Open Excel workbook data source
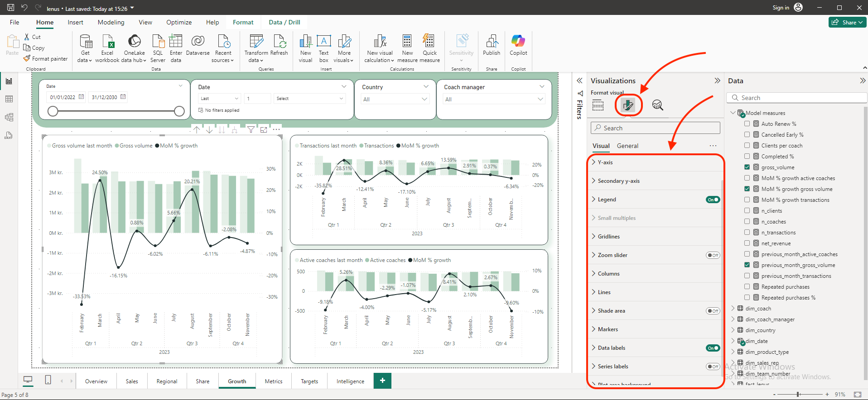The image size is (868, 400). (107, 48)
